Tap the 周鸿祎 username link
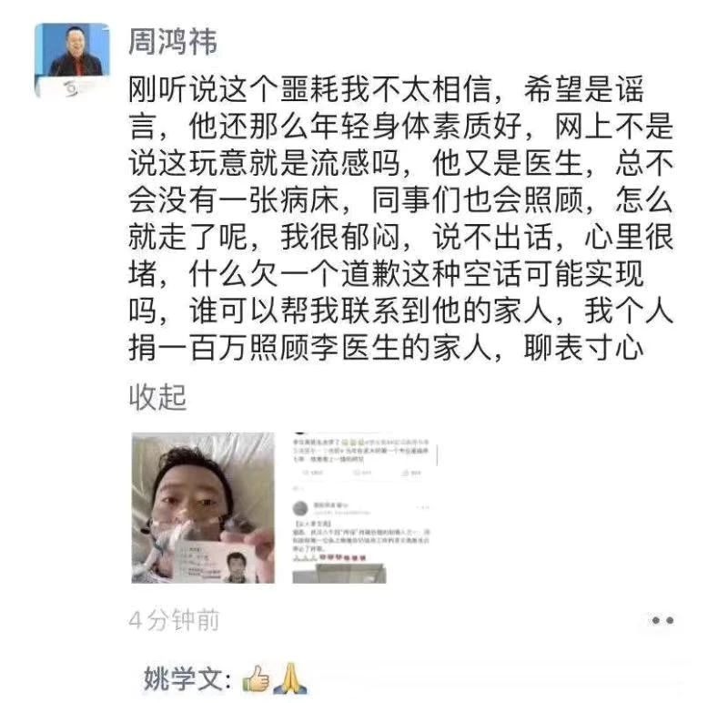 [x=173, y=42]
